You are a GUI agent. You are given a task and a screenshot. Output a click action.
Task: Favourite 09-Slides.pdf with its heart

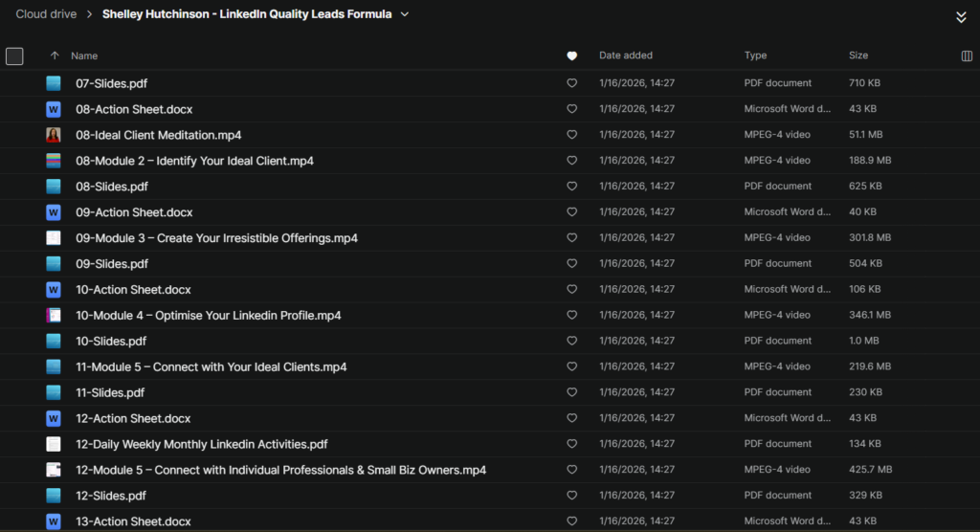click(x=572, y=263)
